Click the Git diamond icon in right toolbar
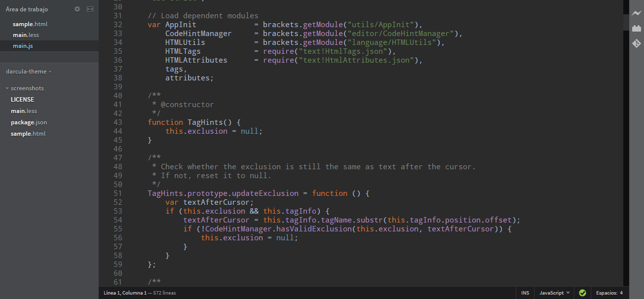The width and height of the screenshot is (644, 299). pyautogui.click(x=637, y=43)
